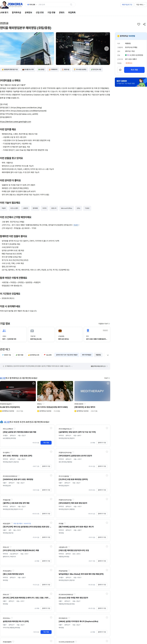Click the search magnifier icon
The image size is (147, 644).
(x=71, y=4)
